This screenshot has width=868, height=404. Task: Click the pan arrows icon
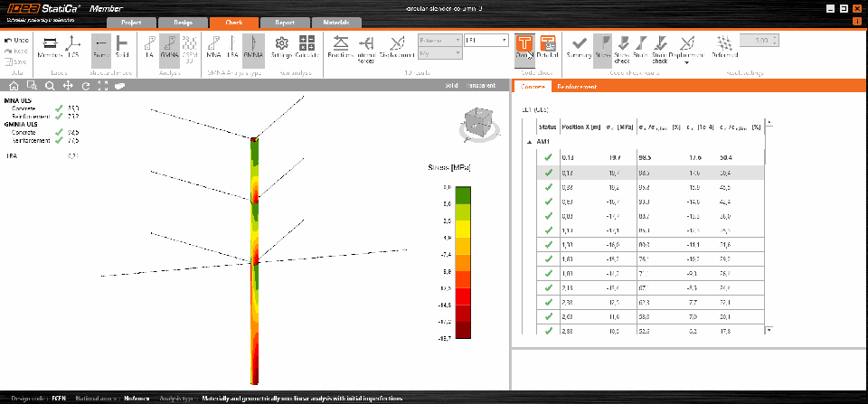click(x=68, y=86)
